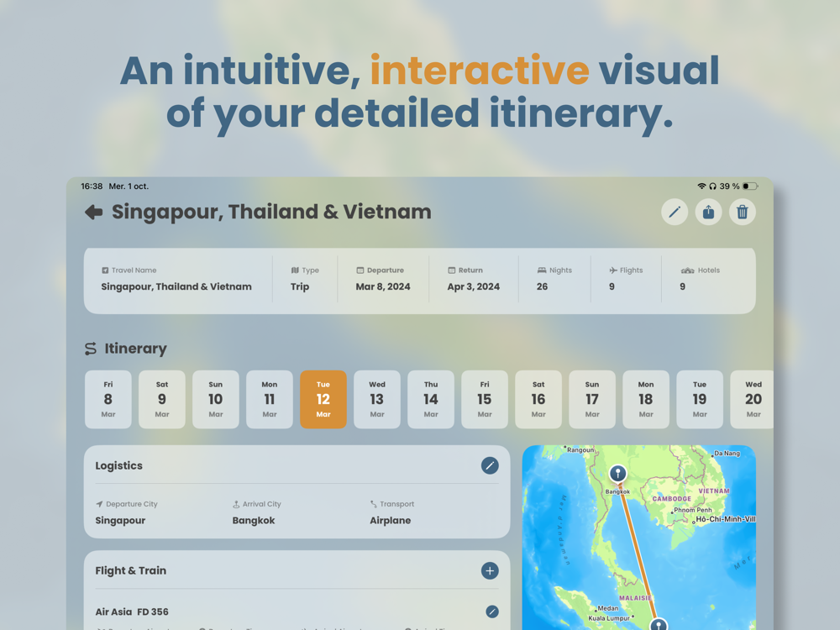
Task: Select Sun 10 Mar day
Action: click(x=216, y=399)
